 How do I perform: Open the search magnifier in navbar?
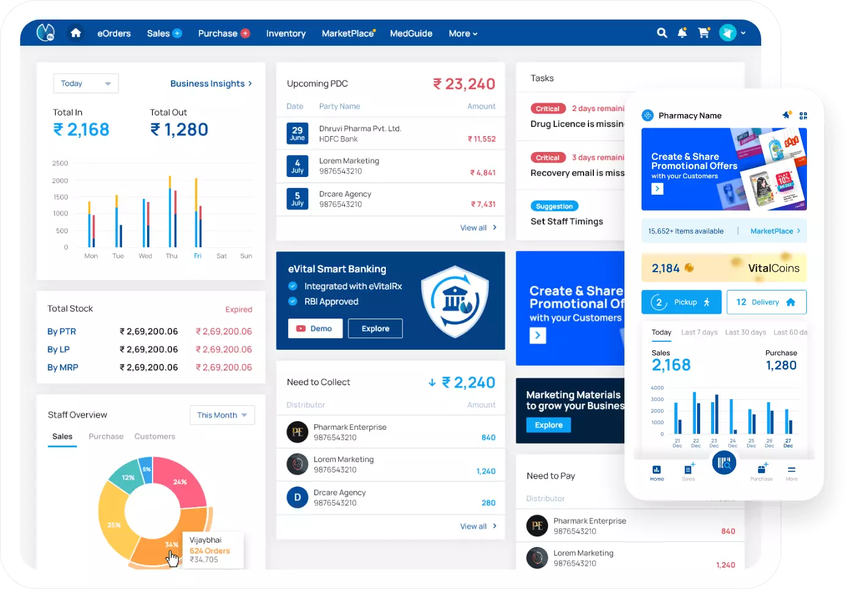[662, 33]
